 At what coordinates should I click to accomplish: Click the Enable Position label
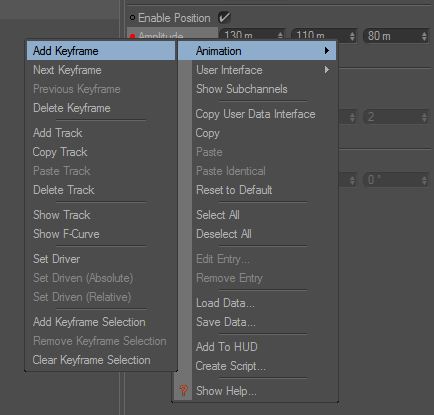pos(174,18)
